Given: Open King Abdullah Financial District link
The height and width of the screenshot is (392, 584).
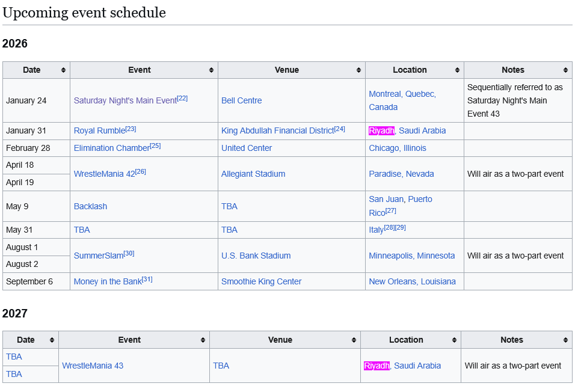Looking at the screenshot, I should [278, 130].
